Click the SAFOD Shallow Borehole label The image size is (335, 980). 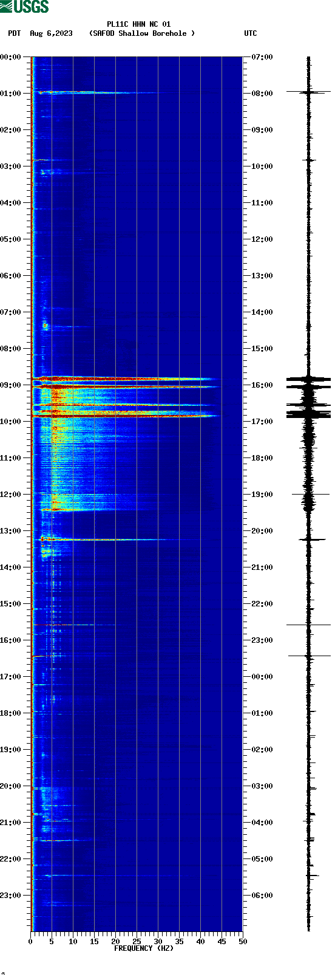click(x=142, y=33)
